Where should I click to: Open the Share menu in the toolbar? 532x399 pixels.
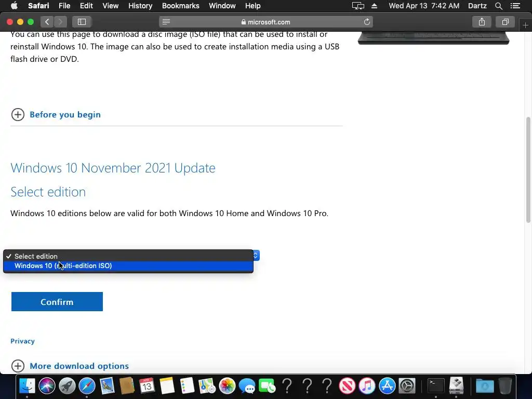(482, 22)
